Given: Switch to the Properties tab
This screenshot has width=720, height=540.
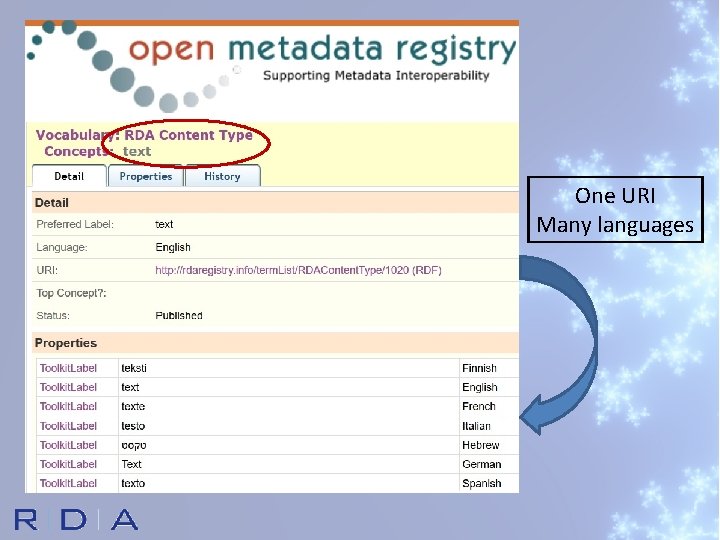Looking at the screenshot, I should [x=146, y=176].
